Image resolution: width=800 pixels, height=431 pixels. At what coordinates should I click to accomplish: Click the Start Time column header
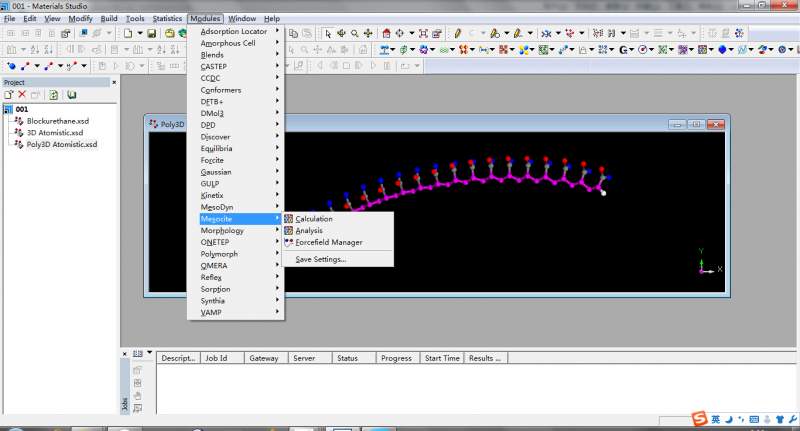click(x=441, y=358)
